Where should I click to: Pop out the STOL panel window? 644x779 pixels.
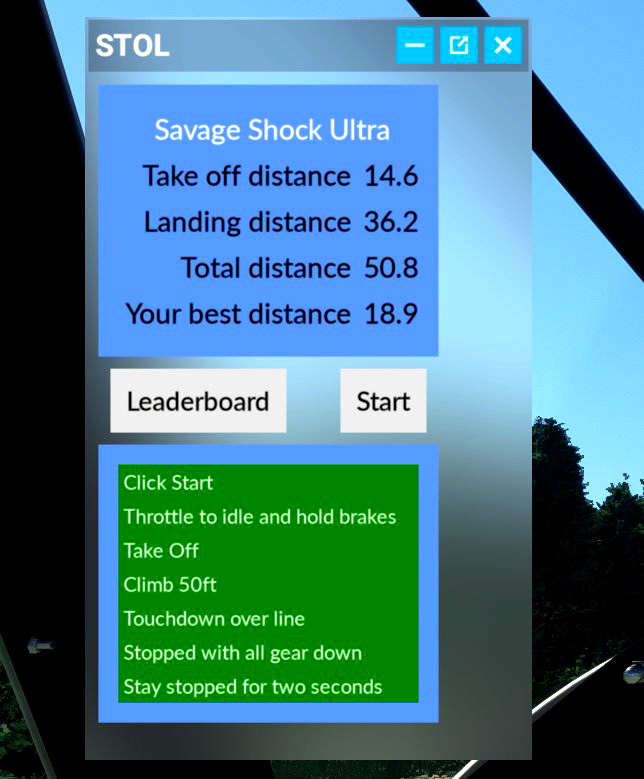pos(459,45)
